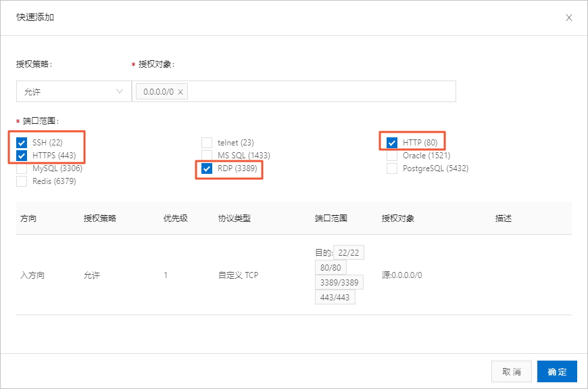588x389 pixels.
Task: Click the 优先级 column header
Action: pyautogui.click(x=176, y=218)
